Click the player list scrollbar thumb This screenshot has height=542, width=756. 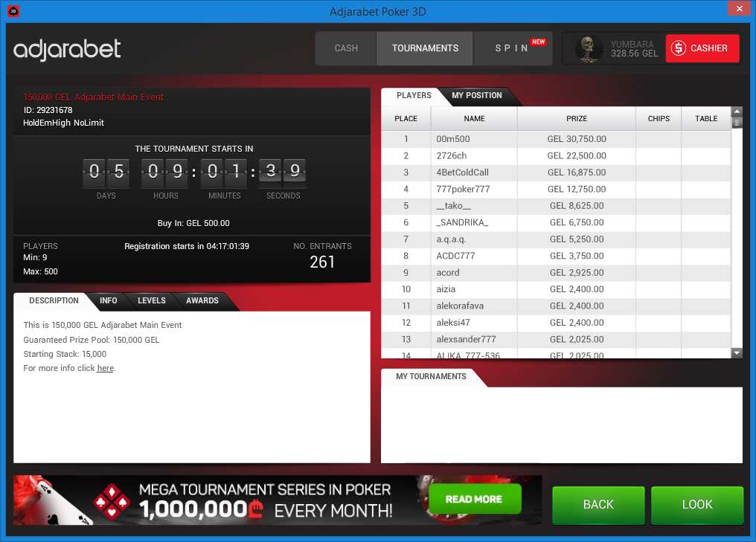[x=736, y=123]
